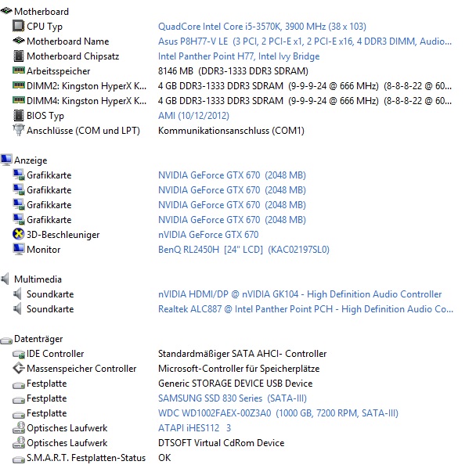This screenshot has width=476, height=472.
Task: Open the QuadCore Intel Core i5-3570K link
Action: click(x=262, y=27)
